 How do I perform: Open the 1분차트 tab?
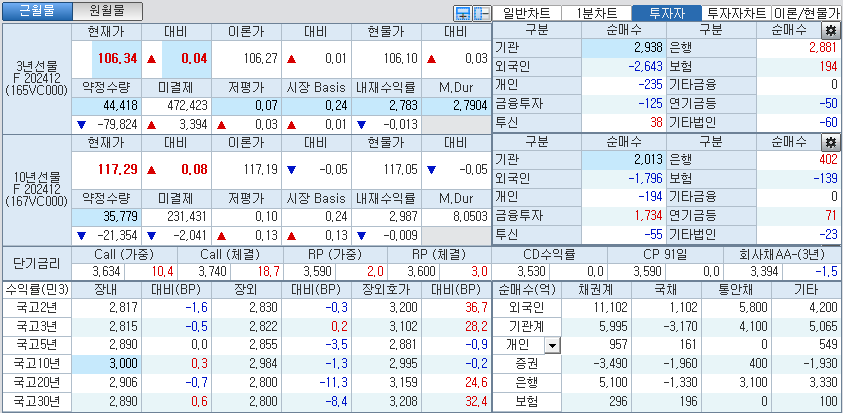(597, 13)
